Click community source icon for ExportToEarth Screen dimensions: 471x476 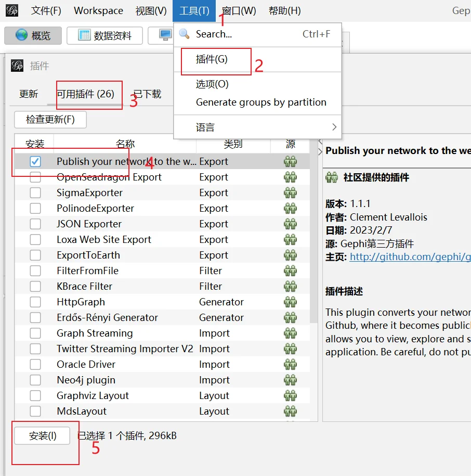pos(290,255)
